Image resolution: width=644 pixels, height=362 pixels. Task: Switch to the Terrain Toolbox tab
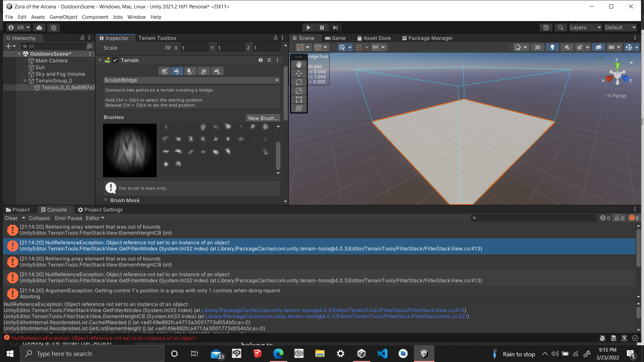coord(157,38)
